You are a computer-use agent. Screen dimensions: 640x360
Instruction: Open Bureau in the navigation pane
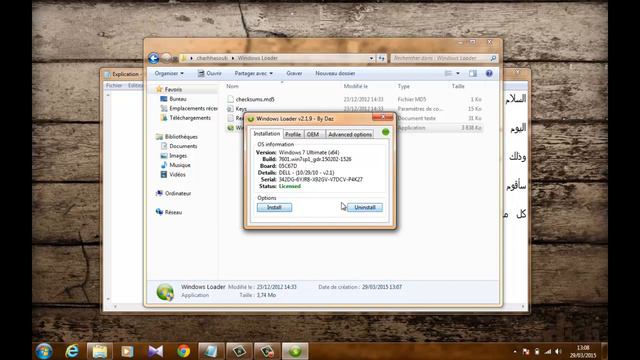point(178,99)
